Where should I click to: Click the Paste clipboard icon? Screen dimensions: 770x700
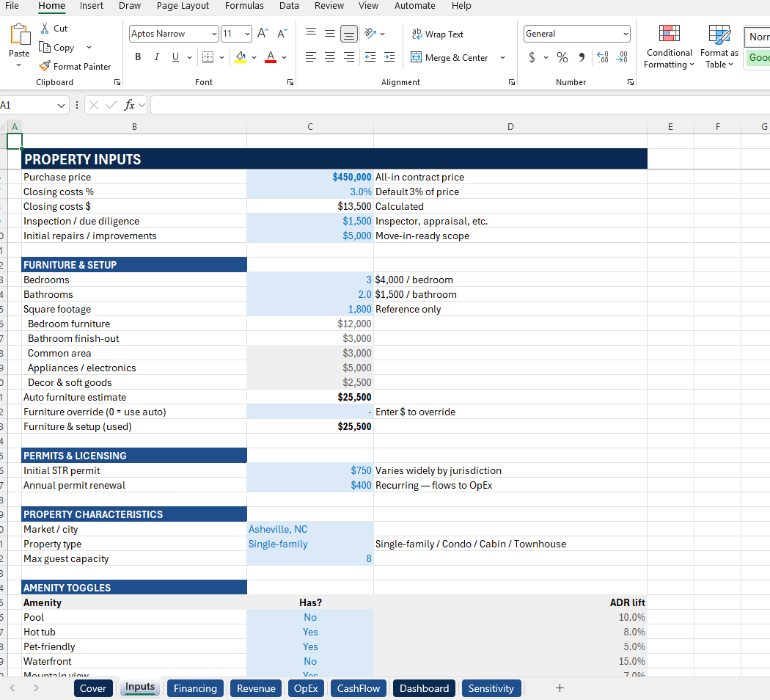[x=20, y=35]
